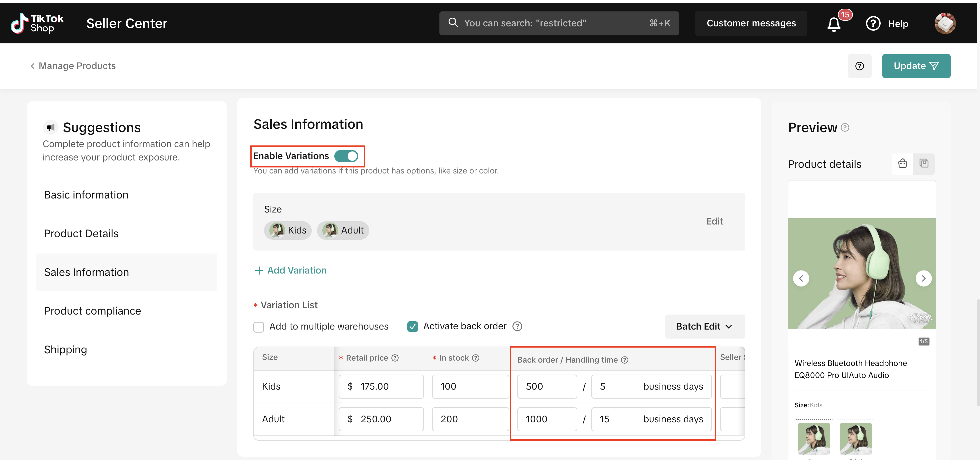Click the shopping bag preview icon
Viewport: 980px width, 460px height.
[902, 164]
